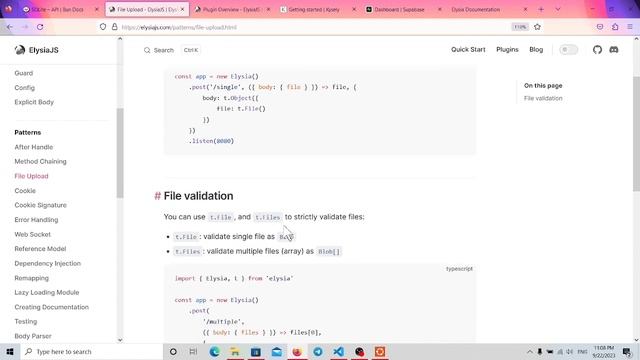Jump to File validation in outline
The height and width of the screenshot is (360, 640).
(543, 98)
